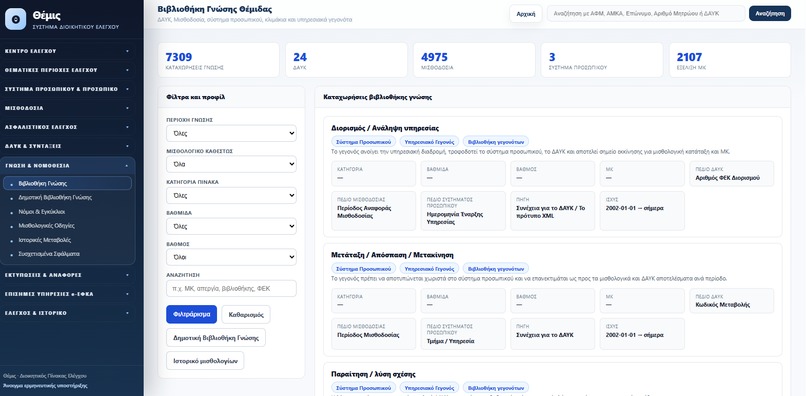The image size is (806, 396).
Task: Open Βιβλιοθήκη Γνώσης sidebar item
Action: coord(67,183)
